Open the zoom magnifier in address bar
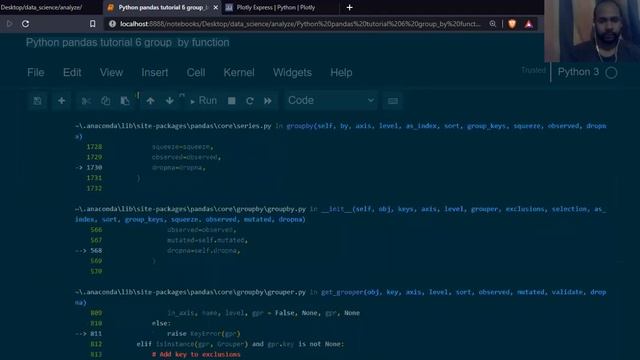640x360 pixels. 493,24
